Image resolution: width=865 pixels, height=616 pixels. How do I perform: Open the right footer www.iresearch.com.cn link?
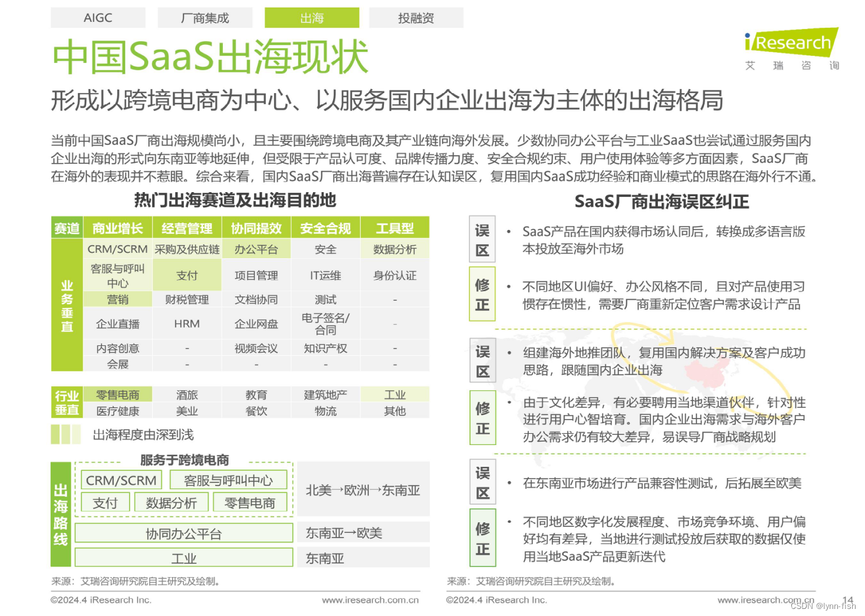[765, 599]
